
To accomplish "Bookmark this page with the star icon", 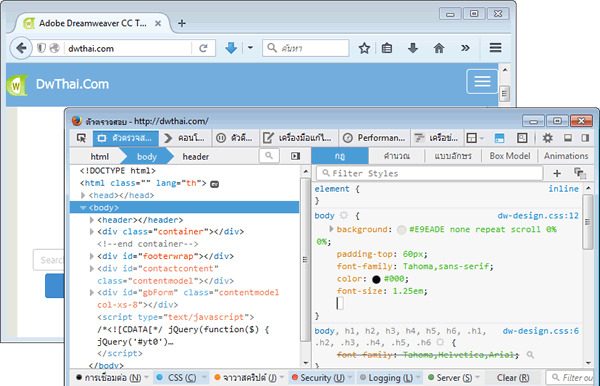I will [x=364, y=48].
